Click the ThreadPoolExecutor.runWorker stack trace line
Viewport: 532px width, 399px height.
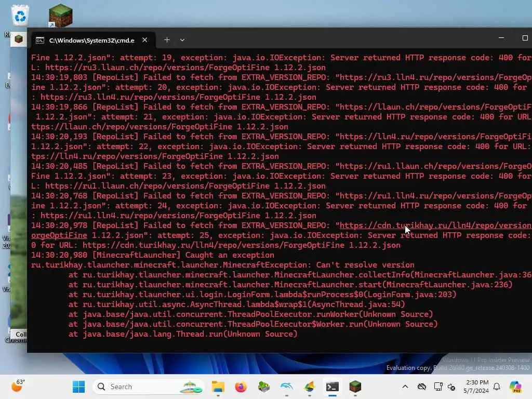click(x=251, y=314)
